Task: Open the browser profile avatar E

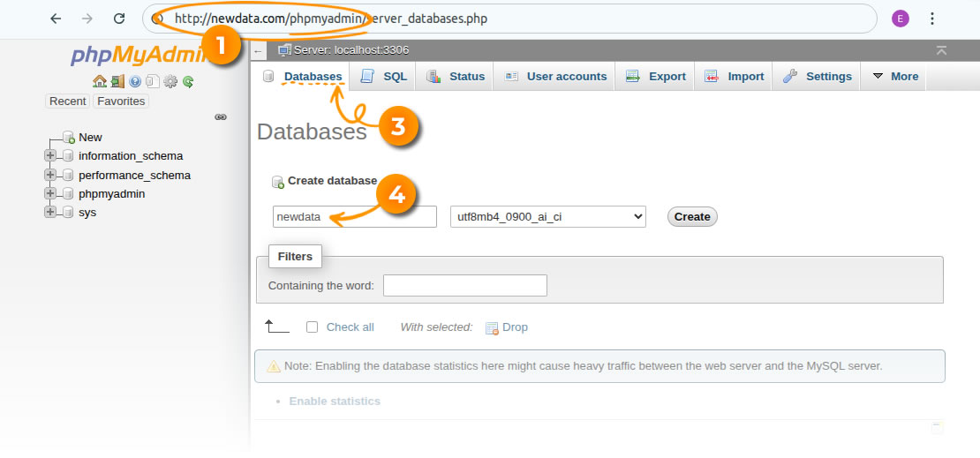Action: tap(900, 19)
